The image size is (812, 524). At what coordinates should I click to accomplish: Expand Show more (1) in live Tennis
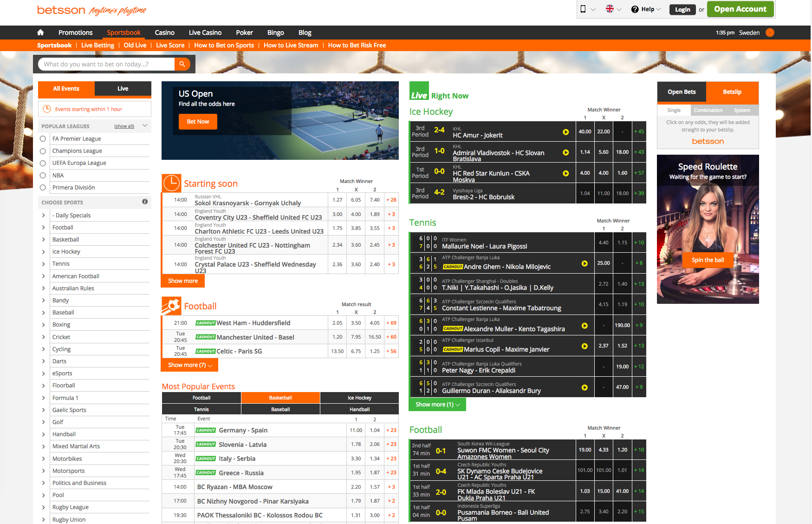tap(437, 405)
